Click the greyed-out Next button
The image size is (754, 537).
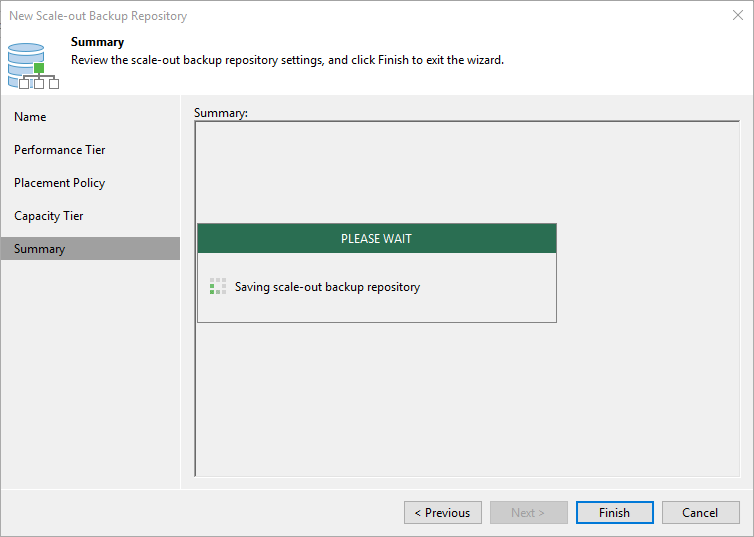click(x=528, y=513)
